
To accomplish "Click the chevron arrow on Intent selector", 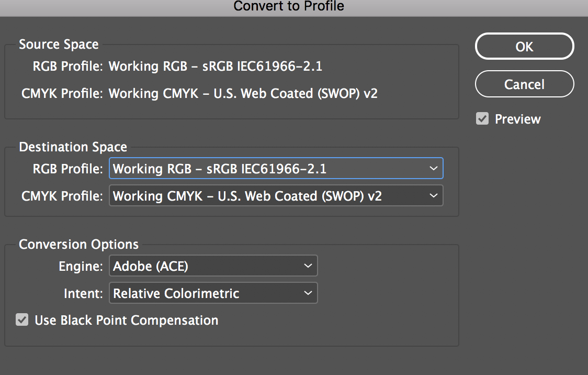I will (x=308, y=293).
